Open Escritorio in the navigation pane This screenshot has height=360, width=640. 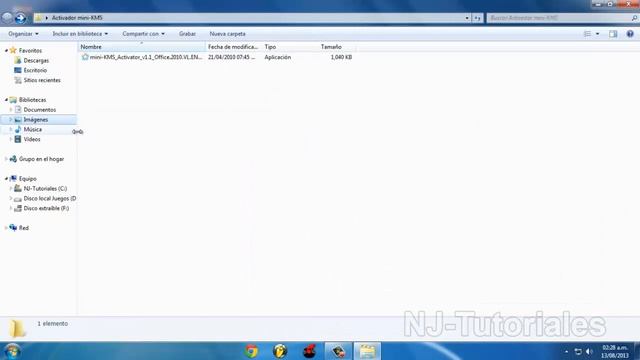(35, 70)
